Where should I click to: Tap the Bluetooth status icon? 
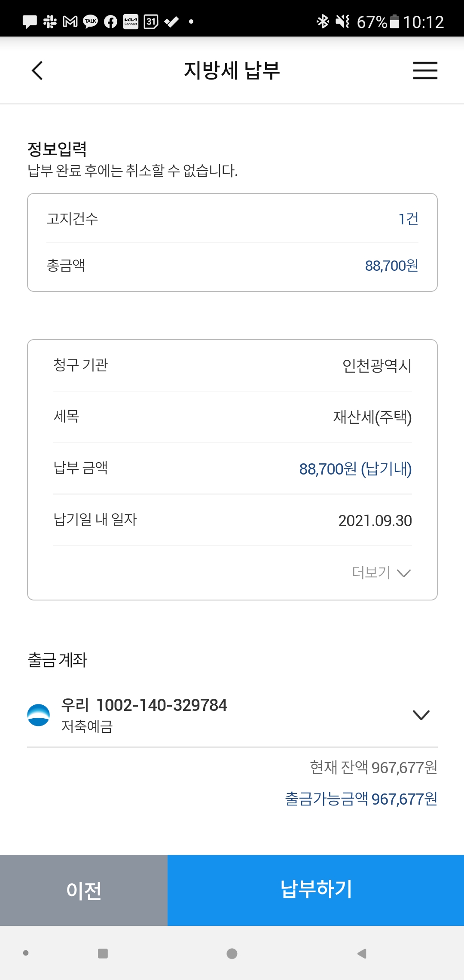click(x=322, y=21)
